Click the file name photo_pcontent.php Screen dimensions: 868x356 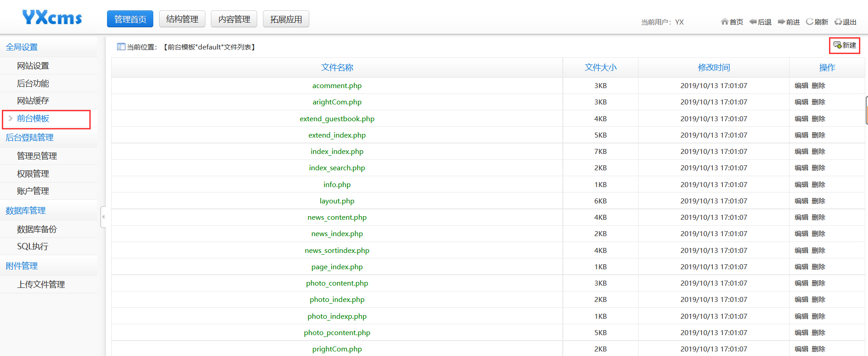click(x=337, y=333)
